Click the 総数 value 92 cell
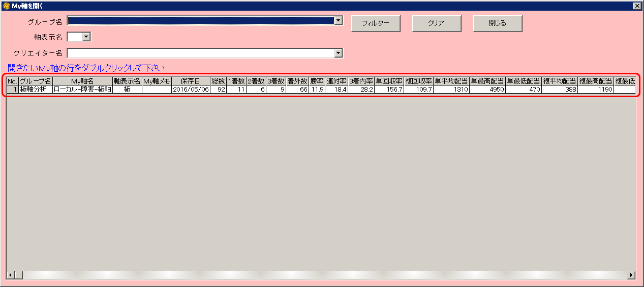This screenshot has width=644, height=287. tap(218, 89)
